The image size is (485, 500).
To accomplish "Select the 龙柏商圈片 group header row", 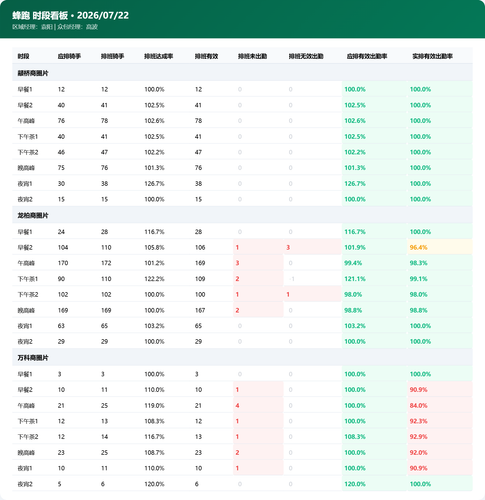I will click(242, 215).
